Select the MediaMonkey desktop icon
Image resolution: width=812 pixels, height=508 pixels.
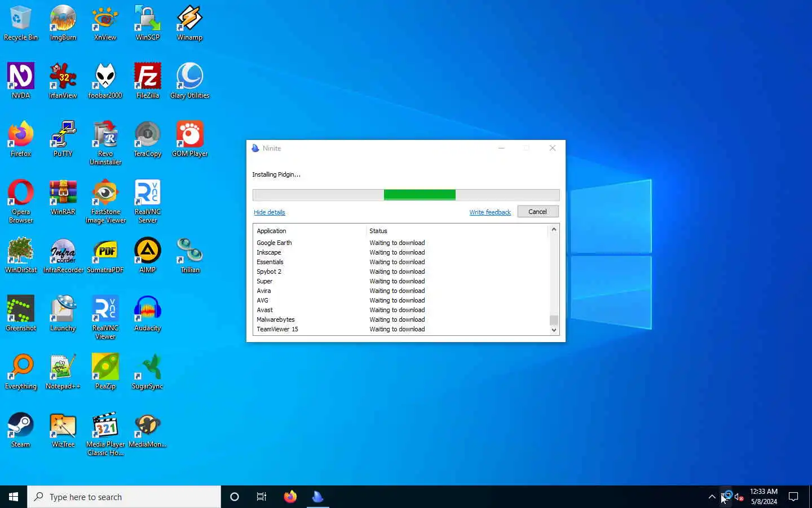[148, 430]
